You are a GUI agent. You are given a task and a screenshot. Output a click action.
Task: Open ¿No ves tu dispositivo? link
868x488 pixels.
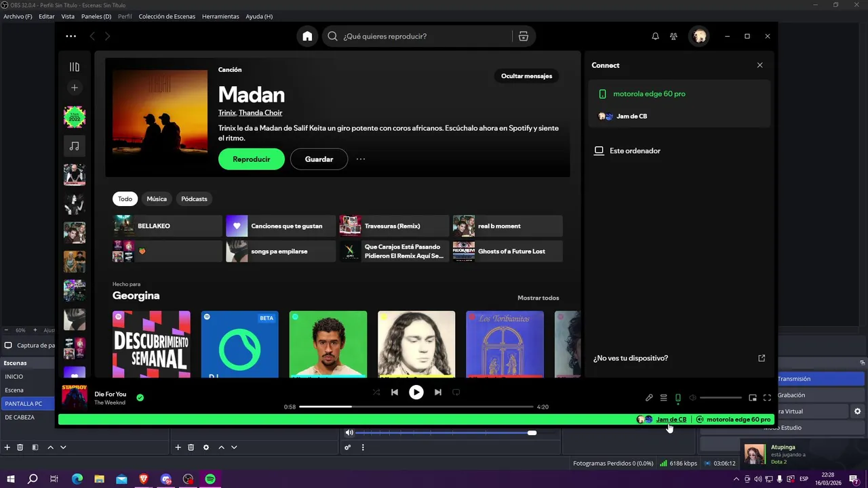click(x=631, y=358)
